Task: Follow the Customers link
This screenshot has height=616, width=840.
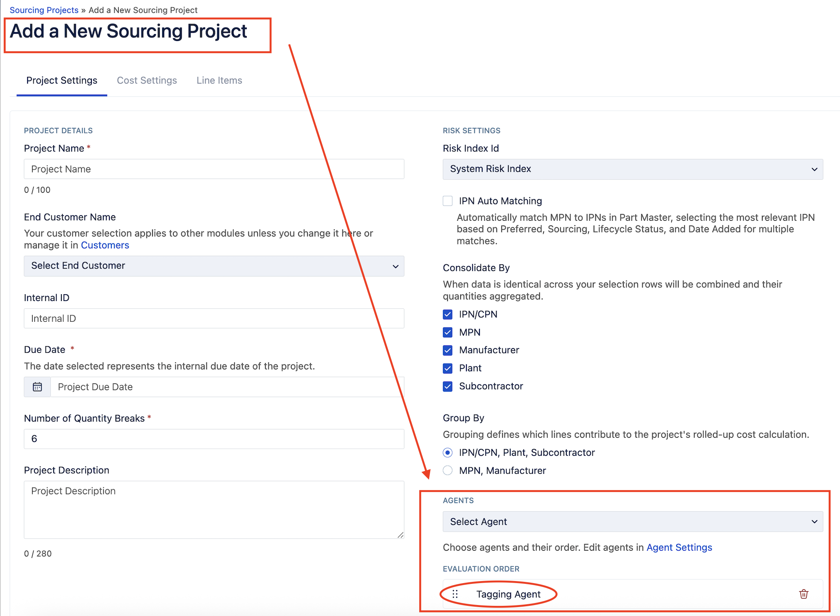Action: click(x=105, y=245)
